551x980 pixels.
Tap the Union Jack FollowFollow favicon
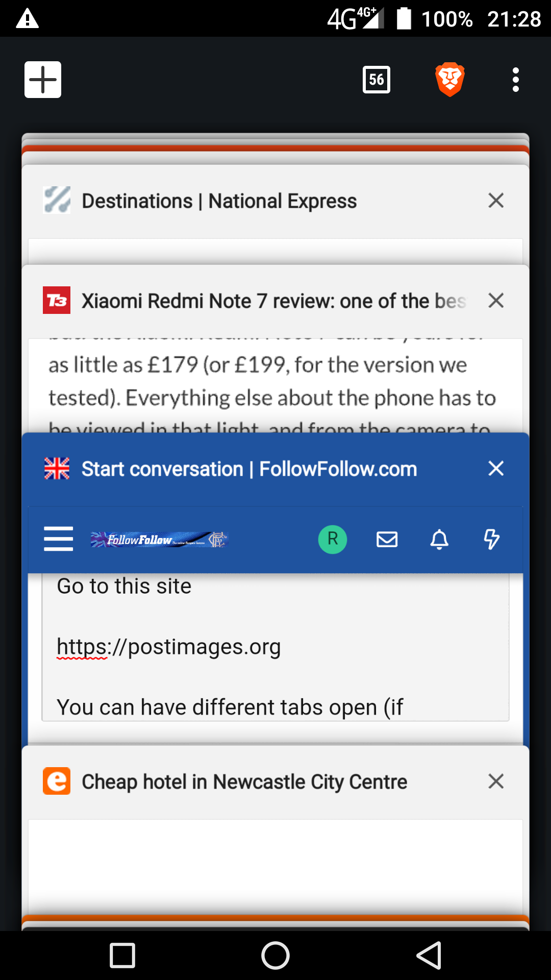57,468
